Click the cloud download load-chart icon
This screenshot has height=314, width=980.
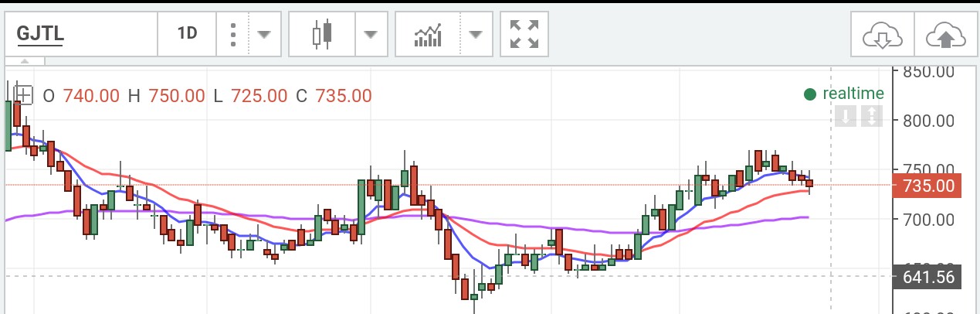point(882,34)
